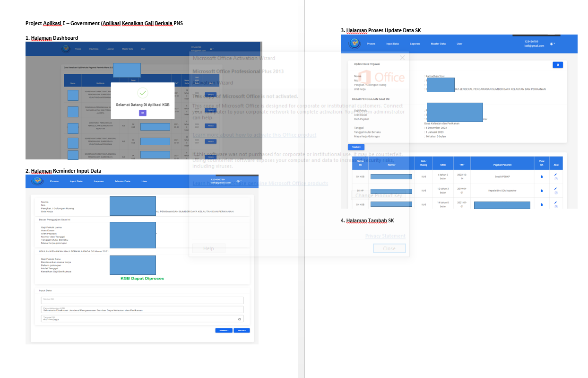588x378 pixels.
Task: Click the Penandatangan KGB input field
Action: 142,309
